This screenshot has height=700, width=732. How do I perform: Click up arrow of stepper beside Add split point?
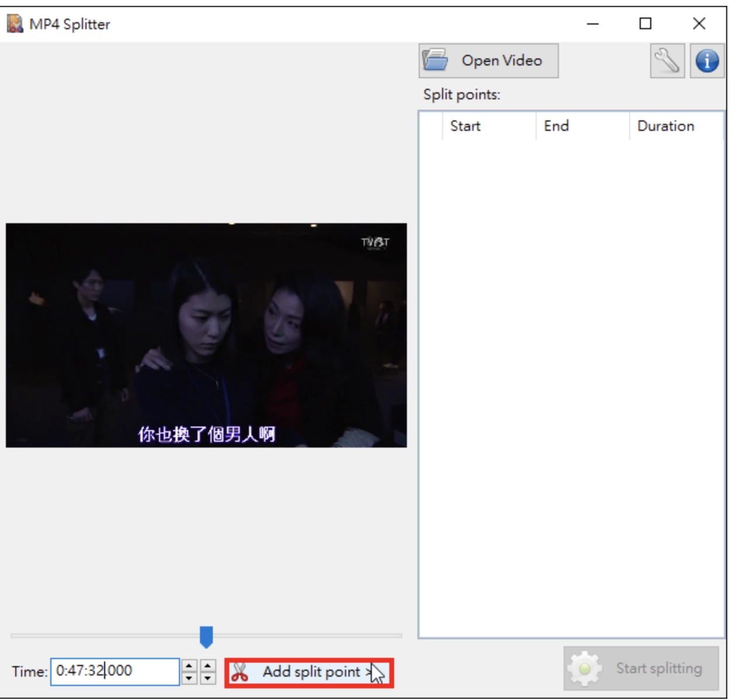(208, 666)
